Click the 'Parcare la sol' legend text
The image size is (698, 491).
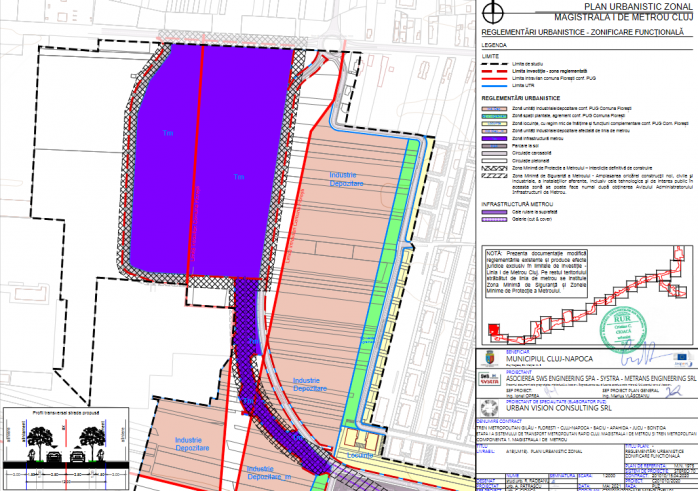click(525, 146)
